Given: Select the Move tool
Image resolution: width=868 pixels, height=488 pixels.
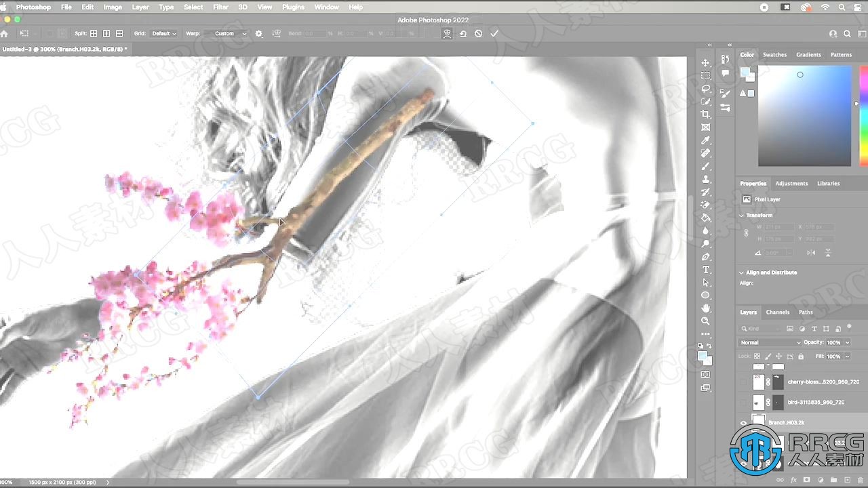Looking at the screenshot, I should (x=705, y=63).
